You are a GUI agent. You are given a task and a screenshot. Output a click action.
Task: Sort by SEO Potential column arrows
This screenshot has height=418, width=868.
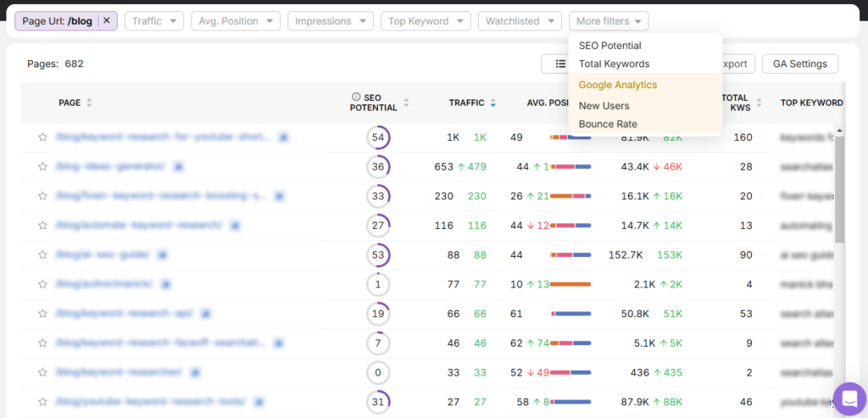(x=406, y=103)
